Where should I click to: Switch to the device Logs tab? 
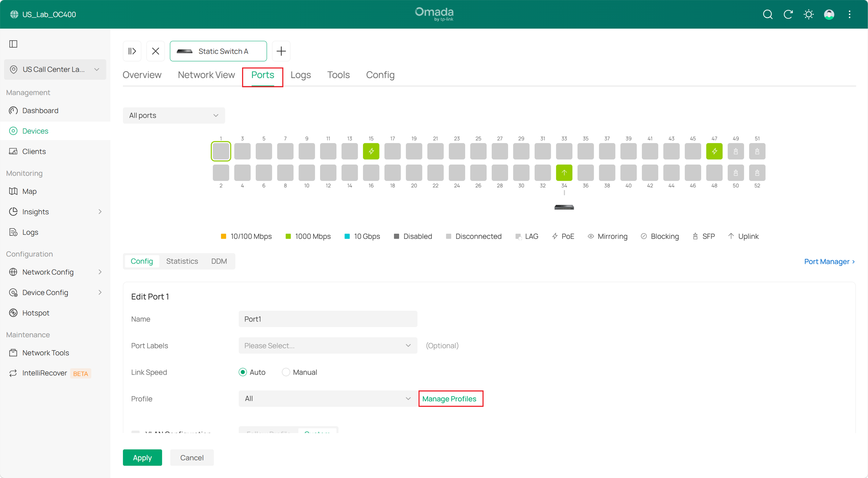pyautogui.click(x=300, y=75)
